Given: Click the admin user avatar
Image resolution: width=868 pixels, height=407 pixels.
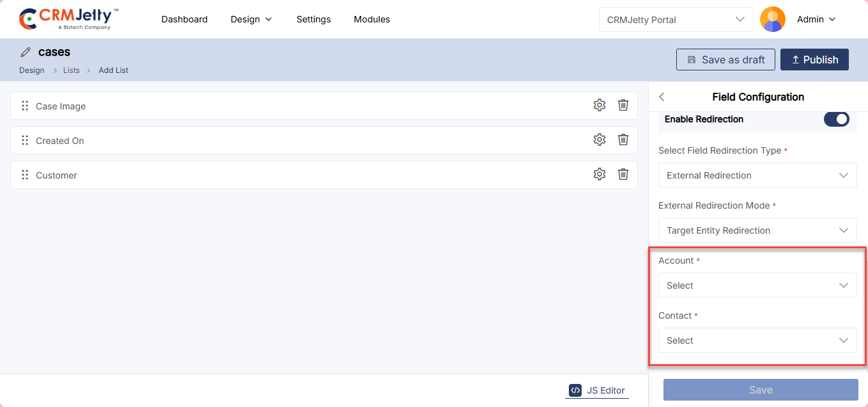Looking at the screenshot, I should click(x=772, y=19).
